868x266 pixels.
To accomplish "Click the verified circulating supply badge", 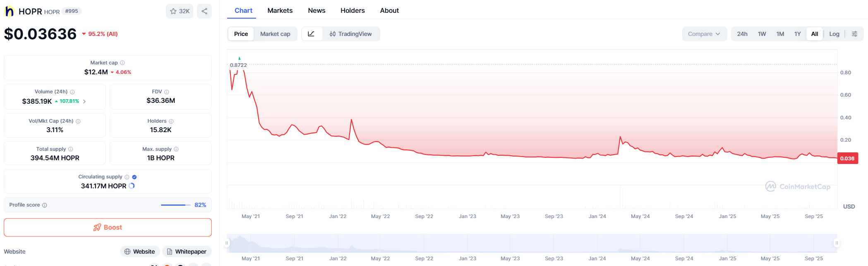I will (x=134, y=177).
